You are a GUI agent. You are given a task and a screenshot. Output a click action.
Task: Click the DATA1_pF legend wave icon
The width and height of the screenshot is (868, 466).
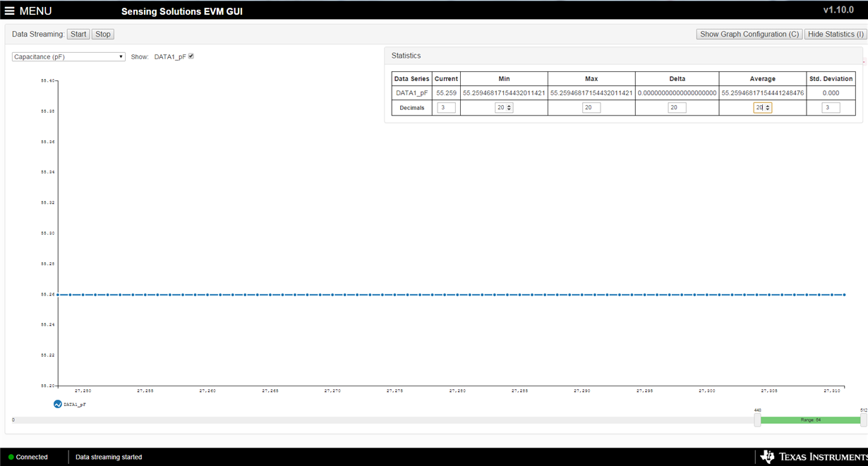(58, 405)
